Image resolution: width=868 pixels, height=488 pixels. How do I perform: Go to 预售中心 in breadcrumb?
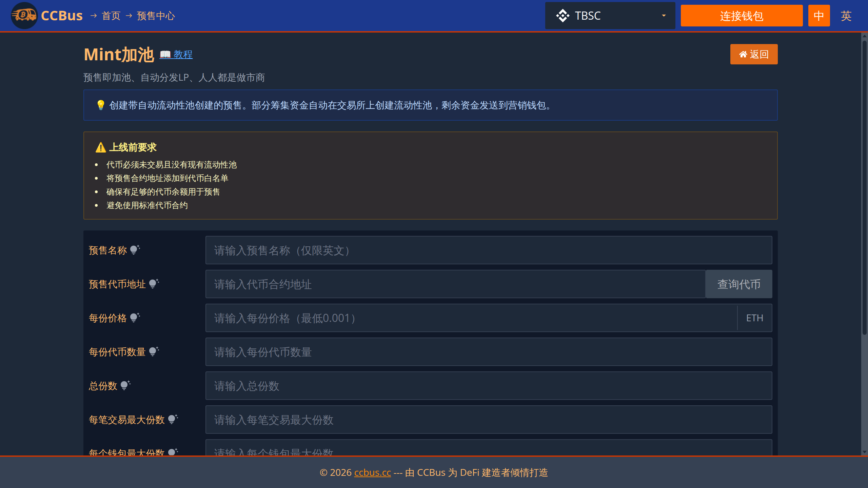pos(156,16)
